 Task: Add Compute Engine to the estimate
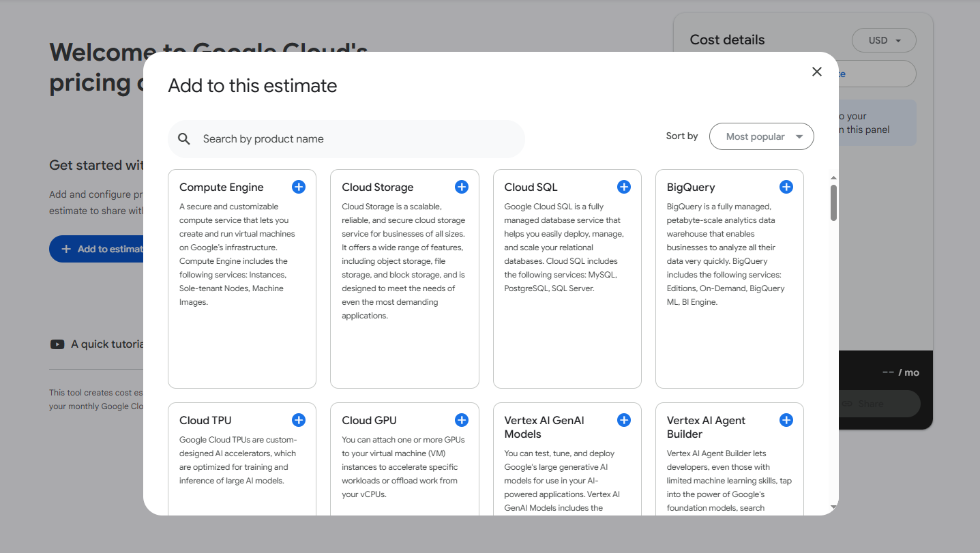click(x=298, y=186)
